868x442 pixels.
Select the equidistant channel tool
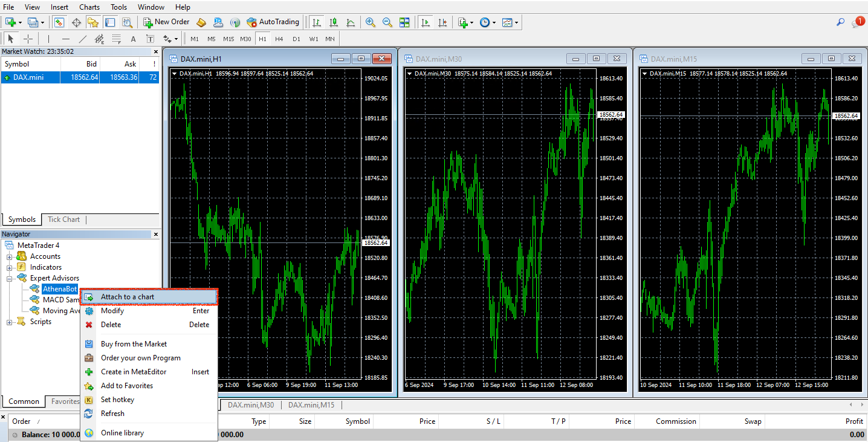(100, 39)
